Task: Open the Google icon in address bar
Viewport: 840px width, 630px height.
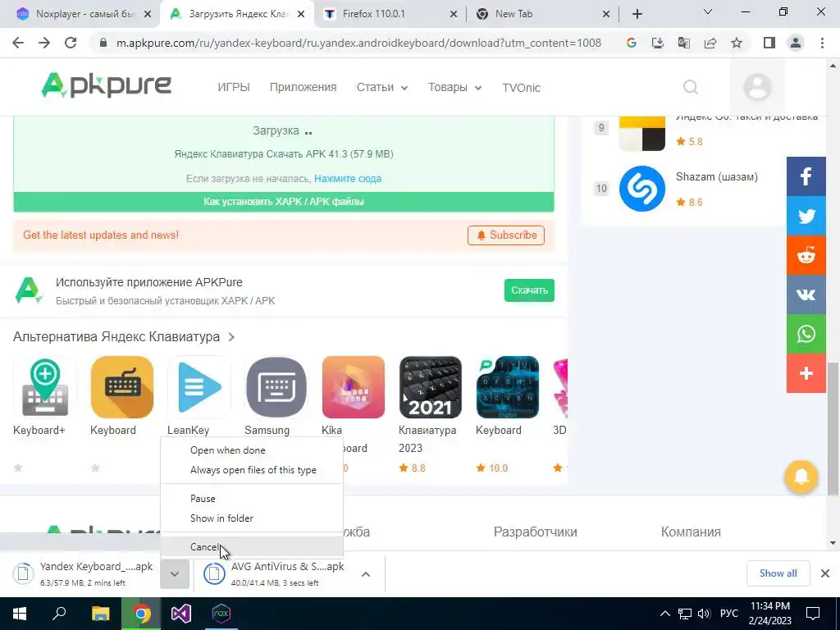Action: click(x=632, y=43)
